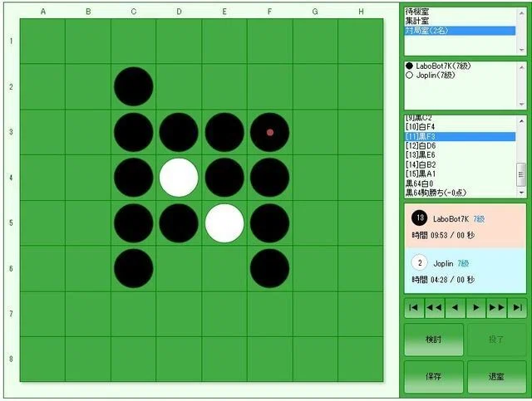Click the rewind double-arrow button

tap(434, 308)
